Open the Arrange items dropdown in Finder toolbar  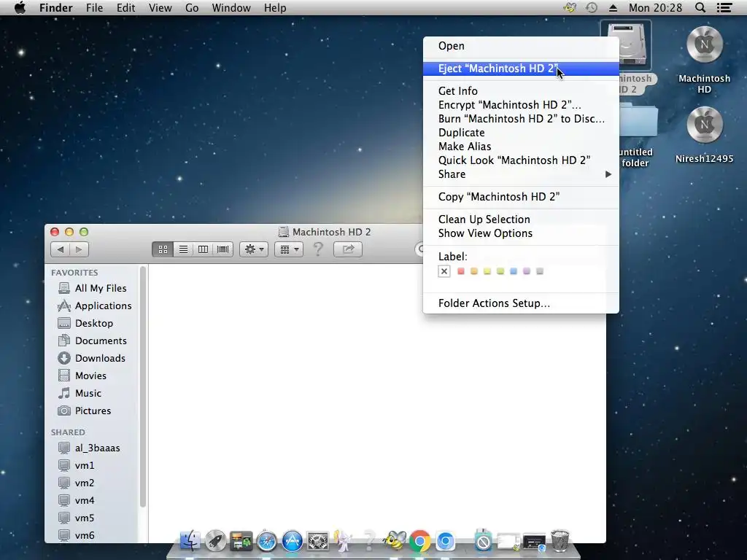[x=289, y=249]
